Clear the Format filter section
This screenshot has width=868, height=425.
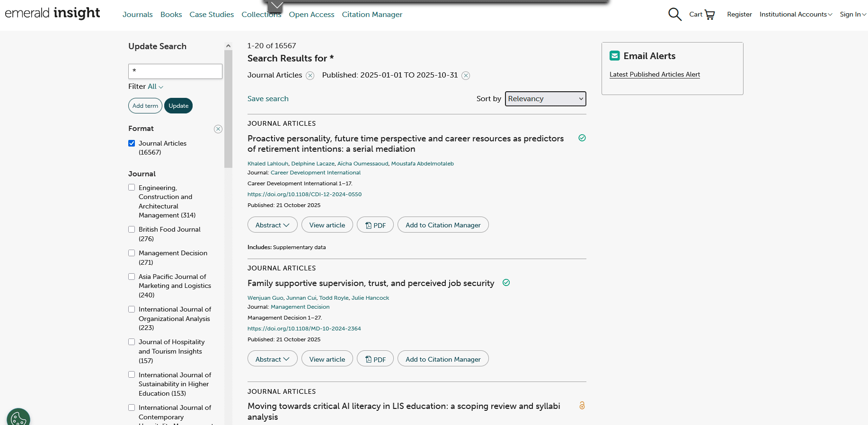(x=218, y=129)
